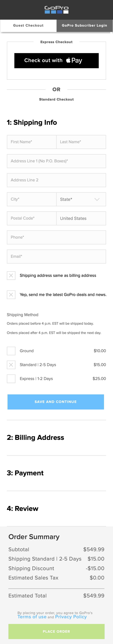Focus the Last Name input

(81, 142)
